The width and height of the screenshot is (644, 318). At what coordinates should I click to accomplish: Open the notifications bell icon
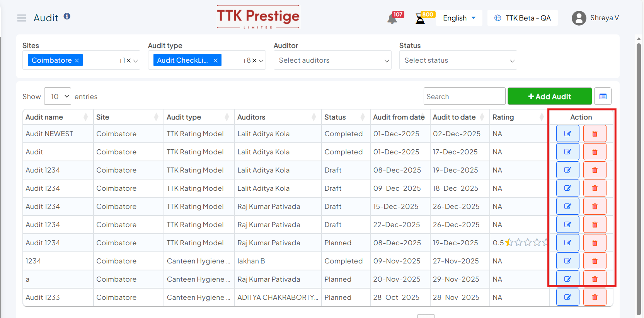(392, 19)
